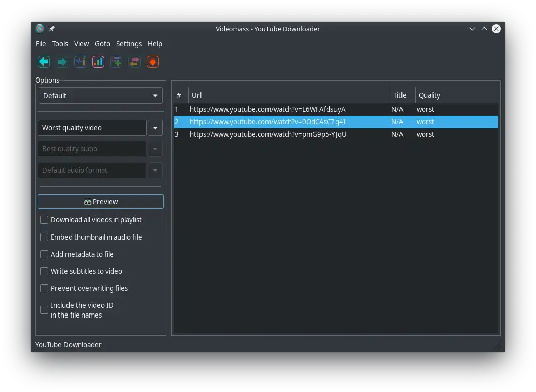The width and height of the screenshot is (536, 392).
Task: Click the Best quality audio field
Action: point(92,149)
